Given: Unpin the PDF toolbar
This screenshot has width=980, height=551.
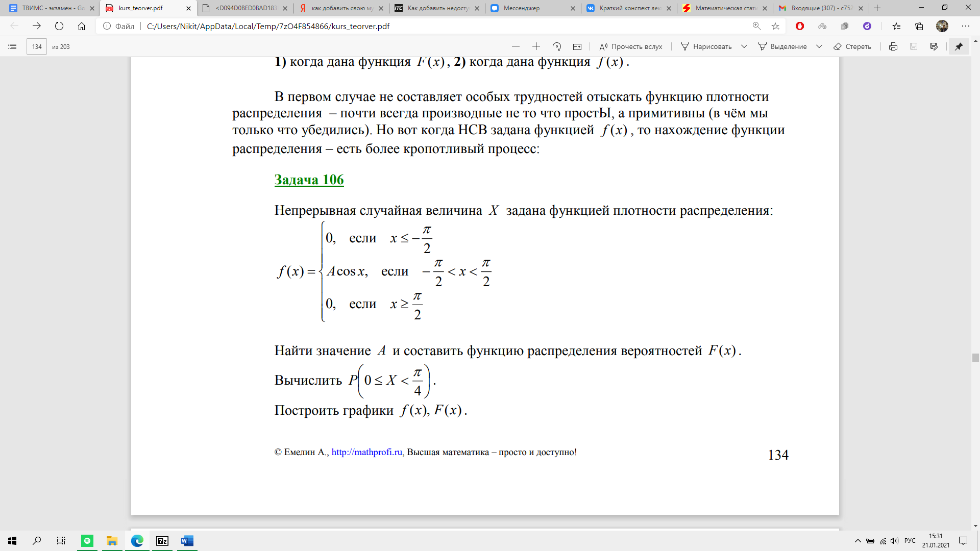Looking at the screenshot, I should click(959, 46).
